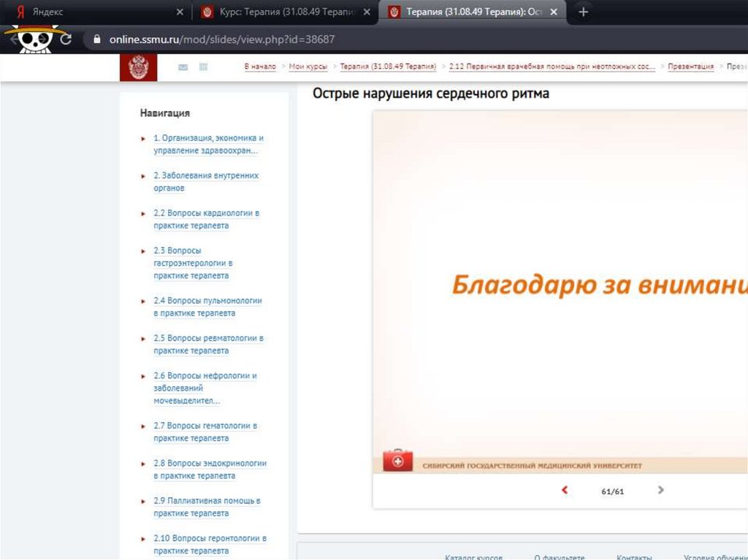Click the grey next slide arrow

click(x=660, y=490)
